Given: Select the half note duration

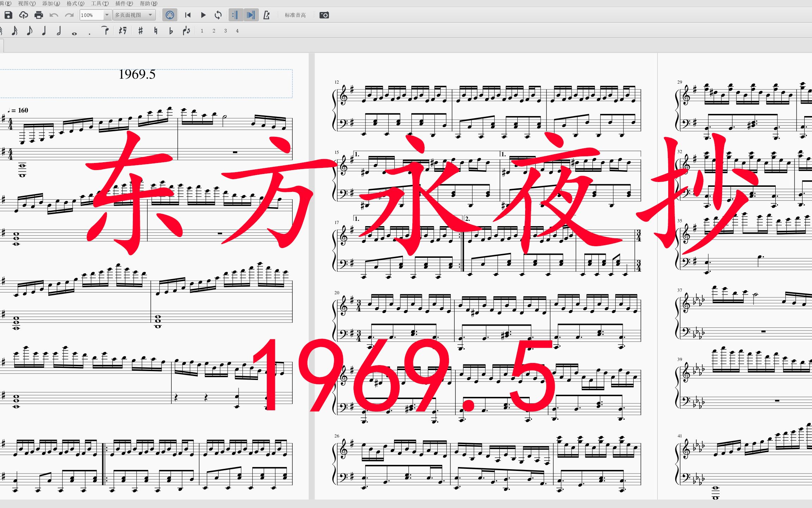Looking at the screenshot, I should coord(59,31).
